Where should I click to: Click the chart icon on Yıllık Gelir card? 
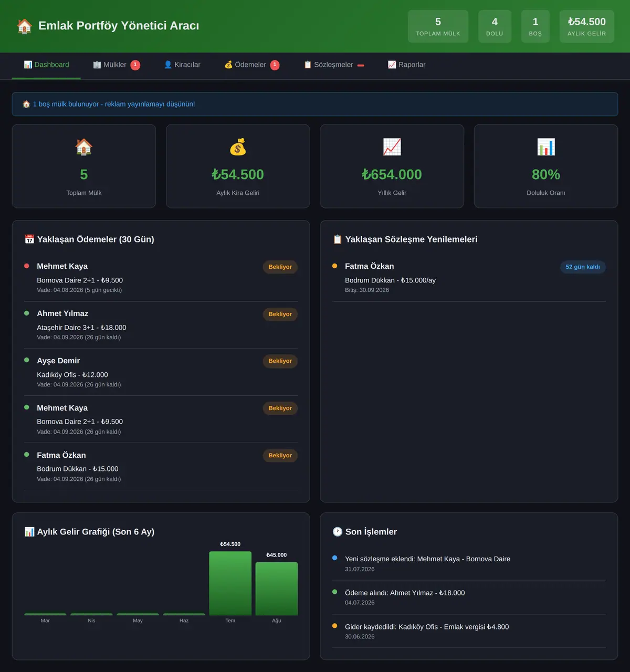[x=392, y=147]
